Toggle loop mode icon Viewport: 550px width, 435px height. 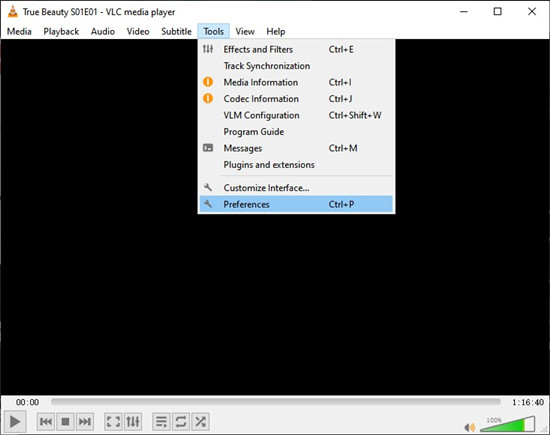pos(181,421)
